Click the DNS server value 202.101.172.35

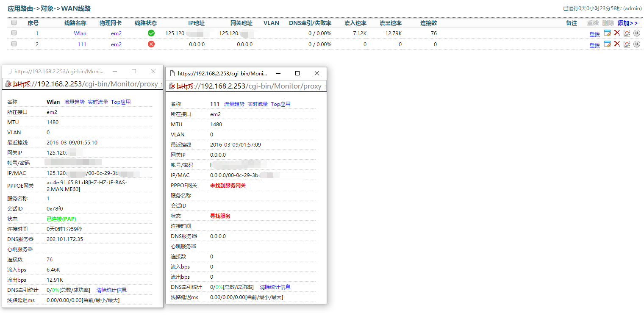click(x=65, y=239)
